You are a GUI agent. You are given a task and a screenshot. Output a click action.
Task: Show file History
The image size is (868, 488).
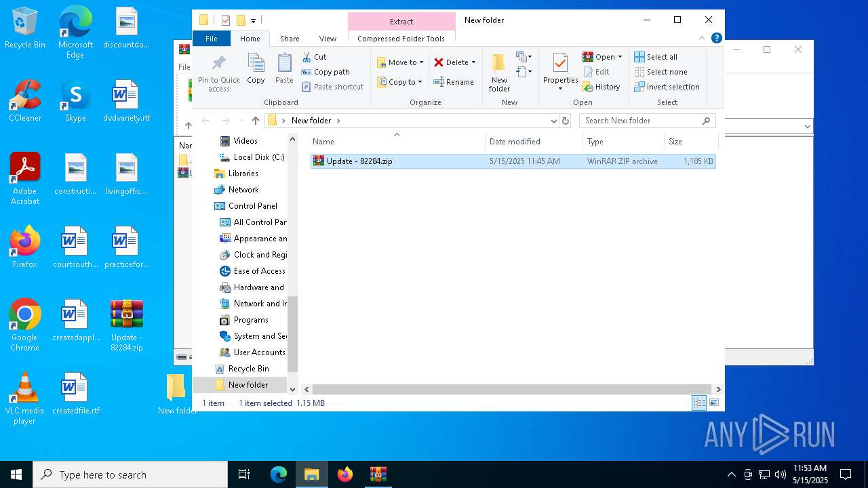[601, 87]
